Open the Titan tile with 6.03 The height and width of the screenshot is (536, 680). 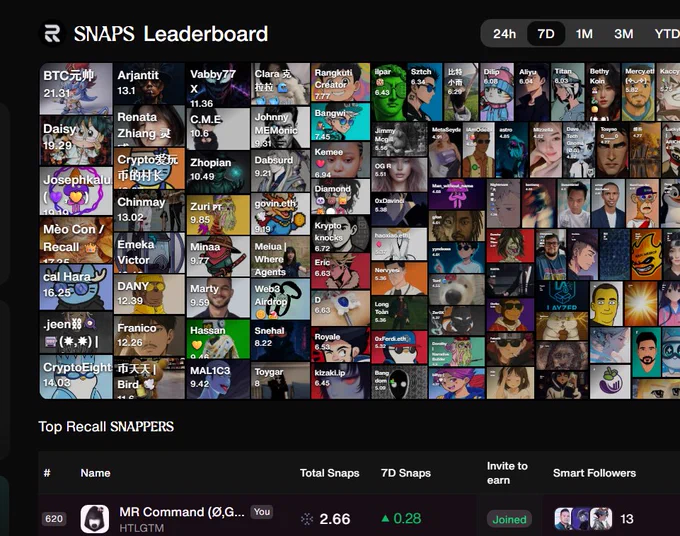pyautogui.click(x=568, y=92)
